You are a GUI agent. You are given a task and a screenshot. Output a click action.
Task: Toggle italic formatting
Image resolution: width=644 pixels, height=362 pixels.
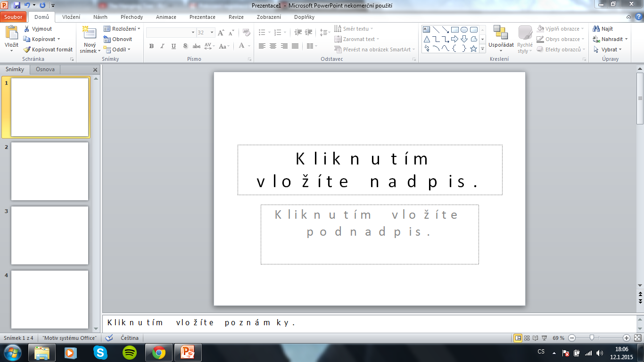[162, 46]
